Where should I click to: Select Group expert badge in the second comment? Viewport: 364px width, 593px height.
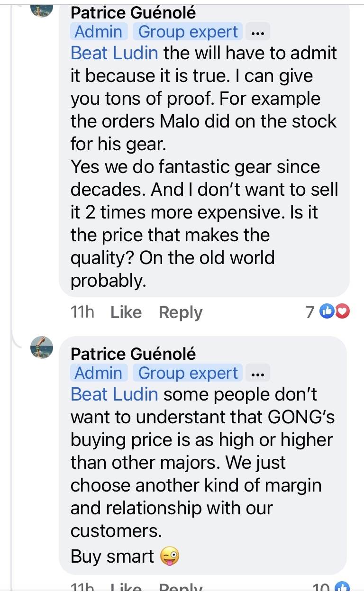[x=188, y=374]
